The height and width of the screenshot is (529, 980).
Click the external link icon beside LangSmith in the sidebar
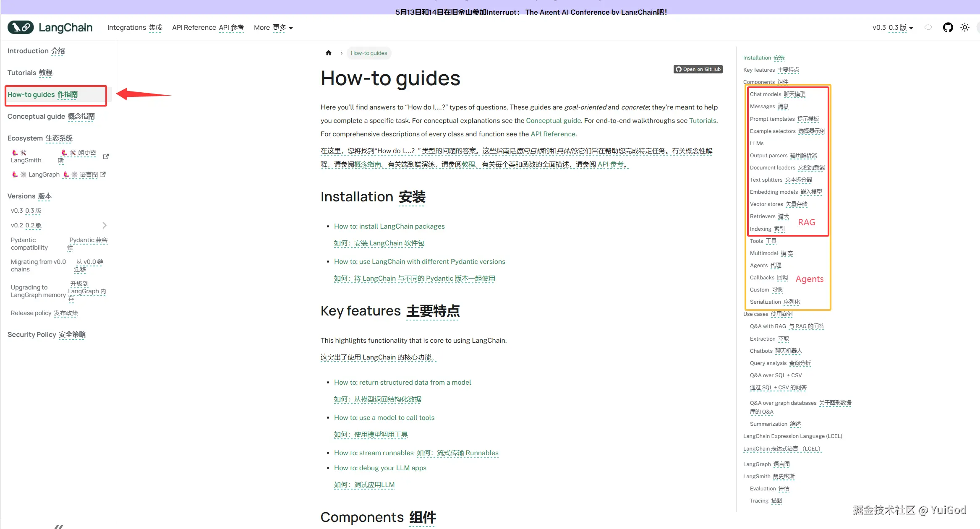point(106,156)
